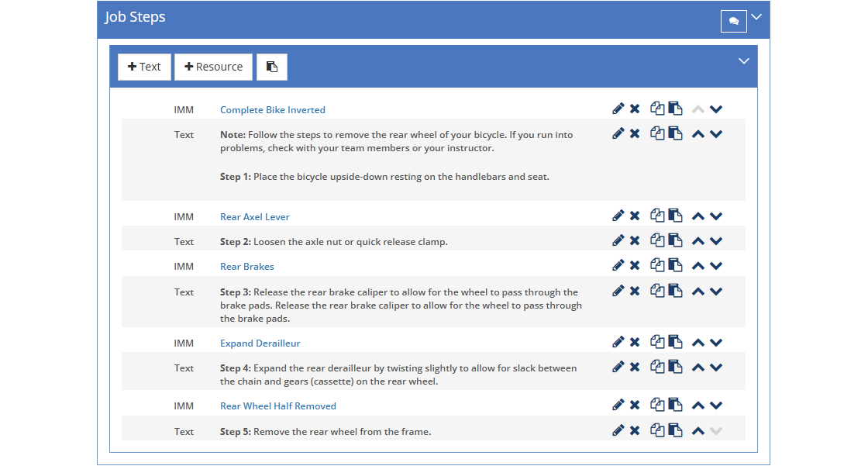Edit the Rear Axel Lever row
The height and width of the screenshot is (466, 868).
(x=618, y=216)
